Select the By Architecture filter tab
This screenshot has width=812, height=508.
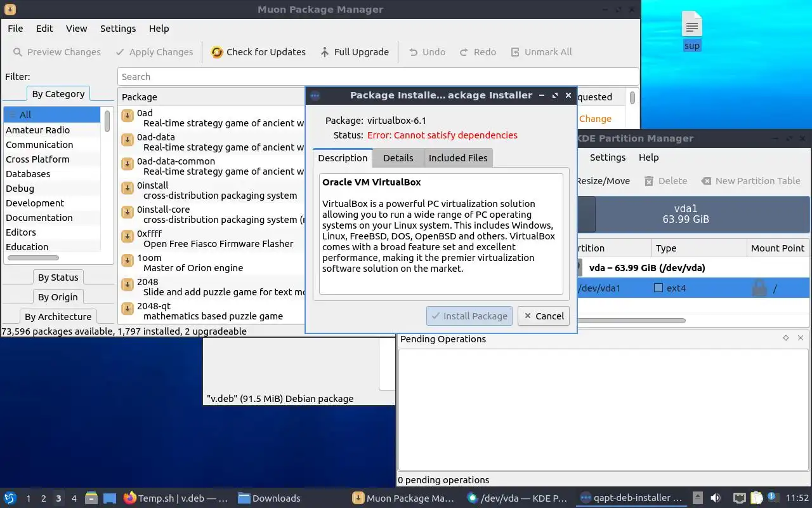[58, 317]
